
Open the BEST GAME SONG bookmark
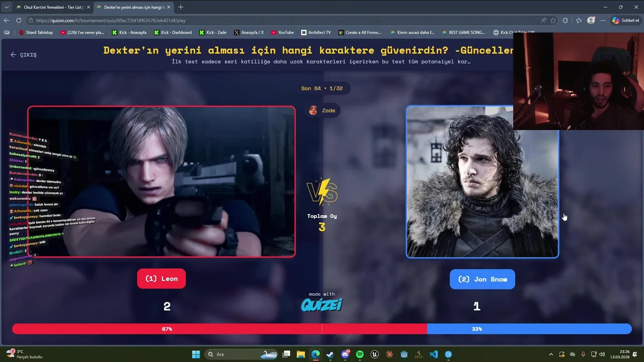tap(463, 32)
